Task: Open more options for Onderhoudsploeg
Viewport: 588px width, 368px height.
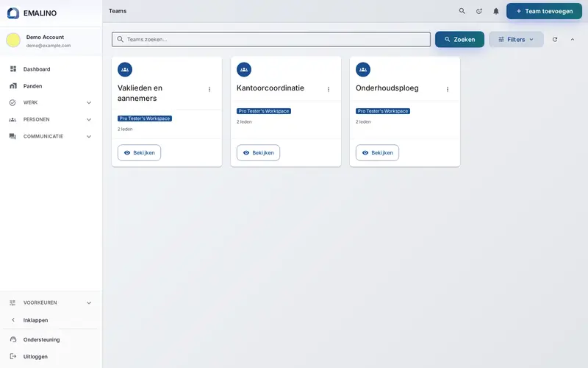Action: 448,89
